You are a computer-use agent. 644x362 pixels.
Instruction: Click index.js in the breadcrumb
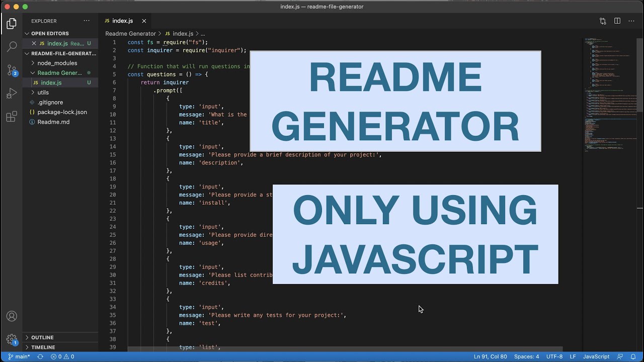pyautogui.click(x=183, y=34)
